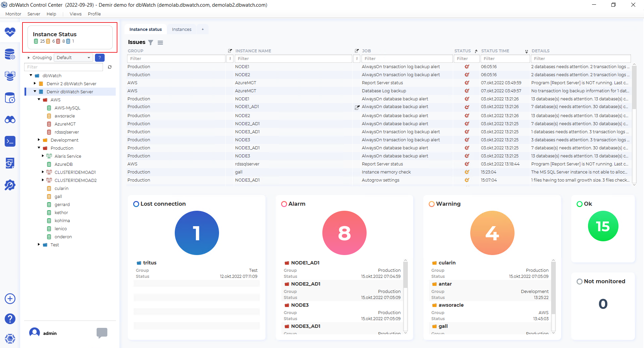Screen dimensions: 644x348
Task: Open the Monitor menu
Action: pos(13,14)
